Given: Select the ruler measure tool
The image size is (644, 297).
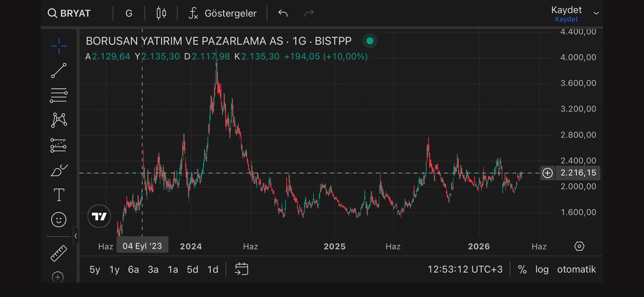Looking at the screenshot, I should click(x=59, y=253).
